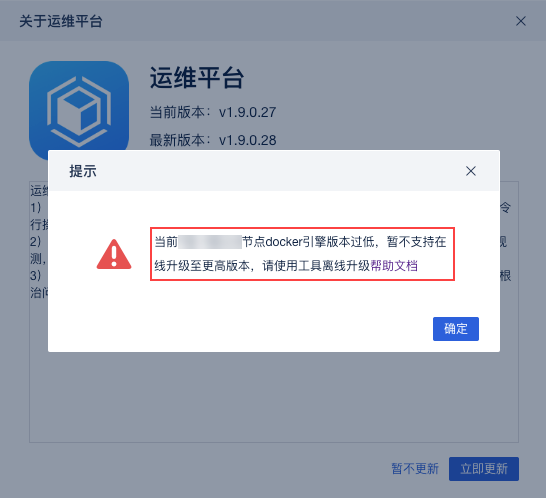546x498 pixels.
Task: Click the 提示 dialog title bar
Action: point(274,171)
